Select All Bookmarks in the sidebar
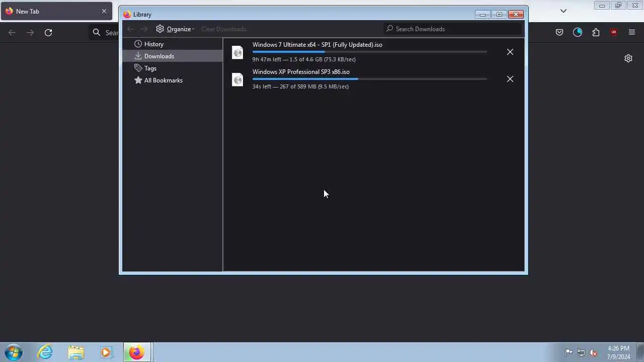 (173, 80)
